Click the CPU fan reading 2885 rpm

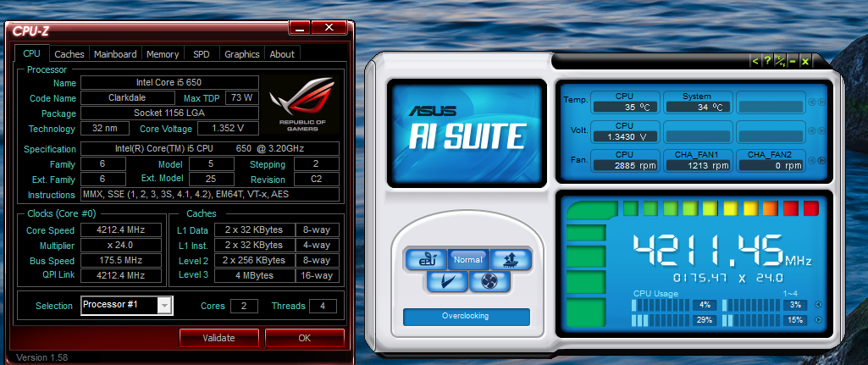(x=624, y=165)
